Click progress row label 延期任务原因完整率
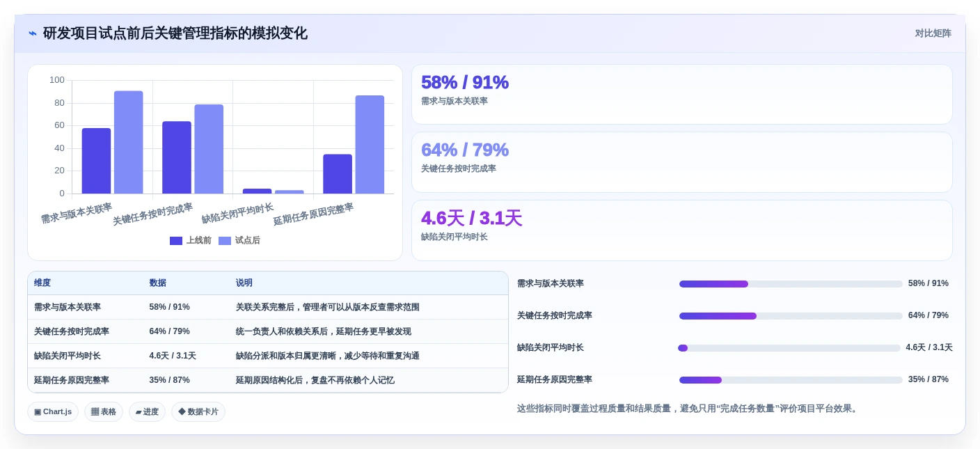980x449 pixels. pos(555,379)
